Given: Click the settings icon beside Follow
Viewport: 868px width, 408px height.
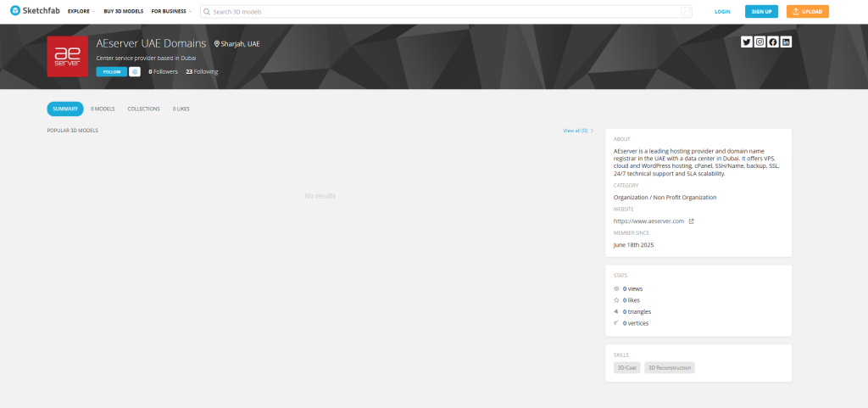Looking at the screenshot, I should [135, 71].
